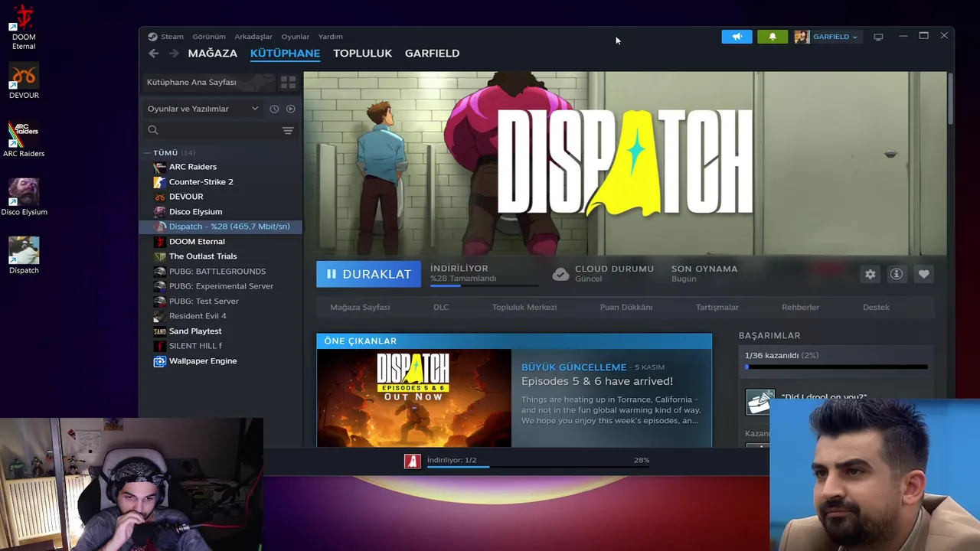Image resolution: width=980 pixels, height=551 pixels.
Task: Open the BAŞARIMLAR achievements heading
Action: (769, 335)
